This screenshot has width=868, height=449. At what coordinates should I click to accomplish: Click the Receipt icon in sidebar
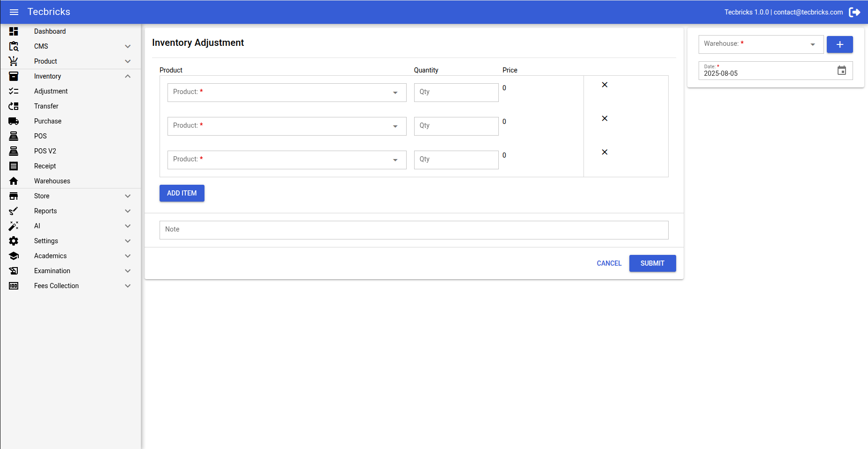(x=14, y=166)
